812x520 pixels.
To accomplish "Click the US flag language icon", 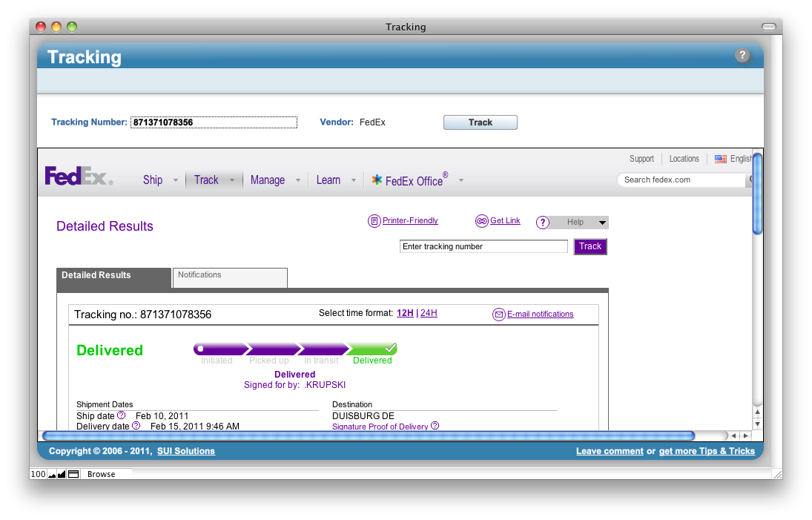I will point(720,159).
